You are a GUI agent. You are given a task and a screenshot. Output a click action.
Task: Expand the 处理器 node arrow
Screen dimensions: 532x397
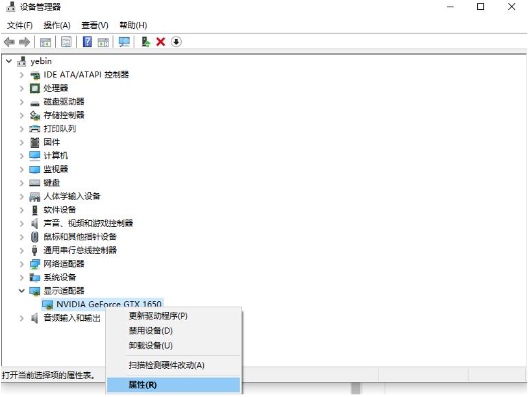(22, 89)
